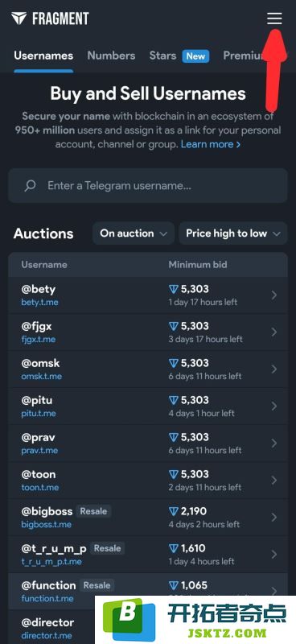Screen dimensions: 296x644
Task: Open @t_r_u_m_p row chevron arrow
Action: tap(273, 554)
